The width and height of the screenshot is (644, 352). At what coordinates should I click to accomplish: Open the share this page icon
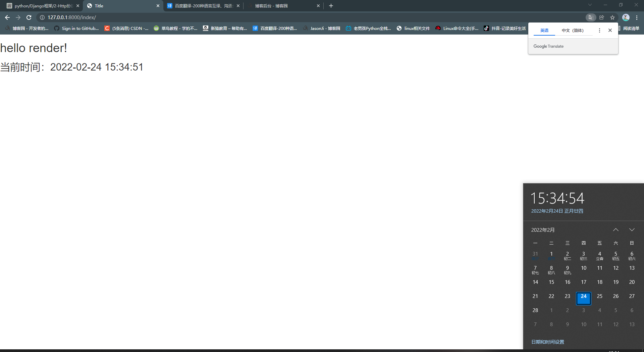pyautogui.click(x=602, y=17)
